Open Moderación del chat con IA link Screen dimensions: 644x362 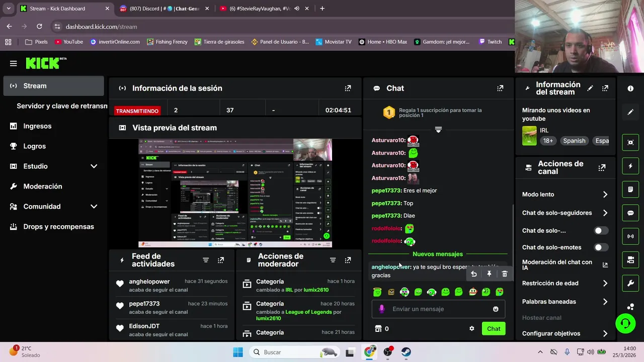[x=565, y=265]
